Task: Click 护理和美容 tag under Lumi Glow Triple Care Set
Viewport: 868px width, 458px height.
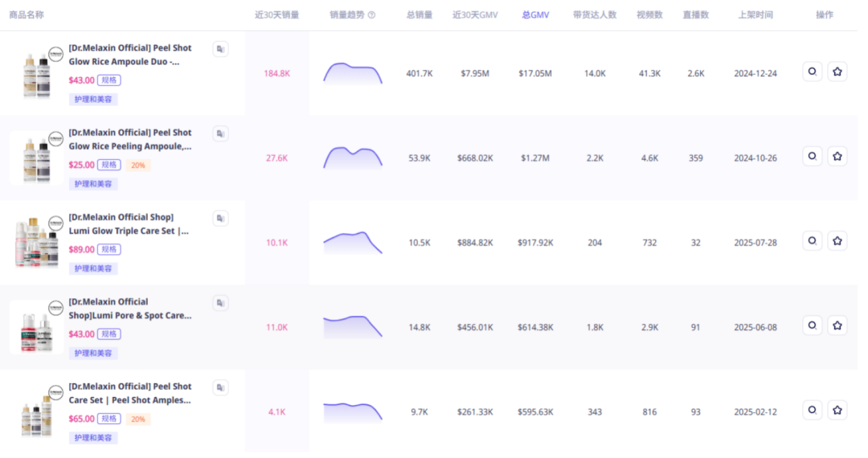Action: click(x=93, y=268)
